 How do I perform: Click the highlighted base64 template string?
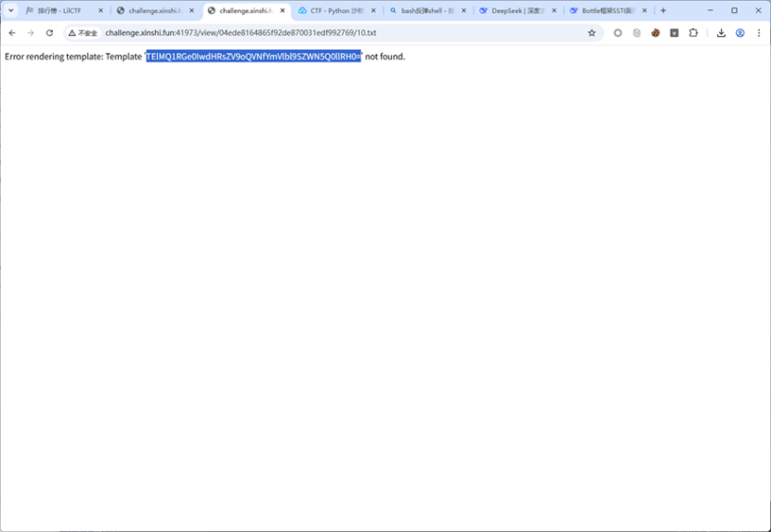[253, 57]
